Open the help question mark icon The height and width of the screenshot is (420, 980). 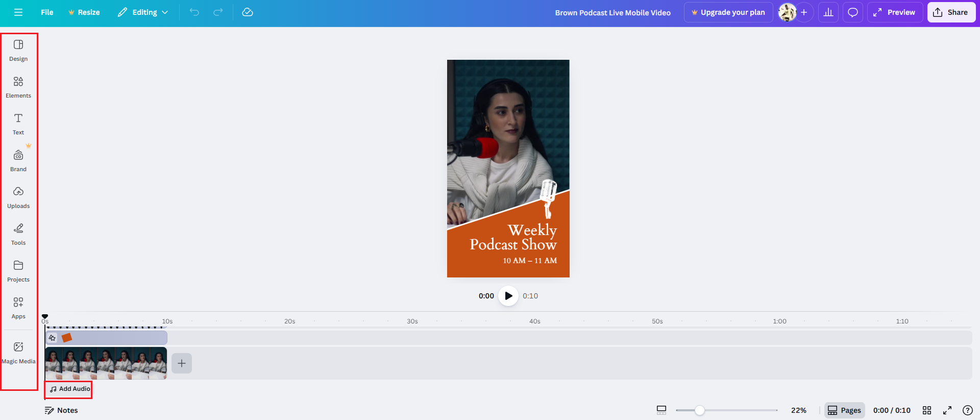(968, 410)
